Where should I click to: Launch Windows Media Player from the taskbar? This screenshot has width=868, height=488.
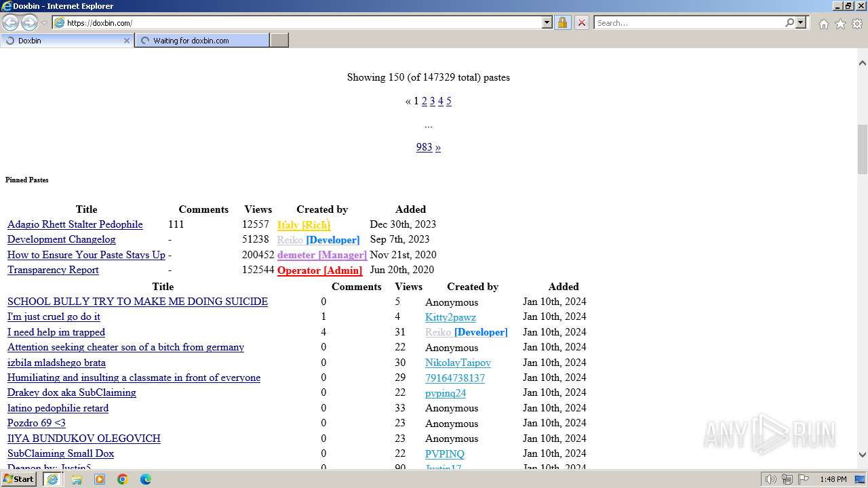coord(100,479)
